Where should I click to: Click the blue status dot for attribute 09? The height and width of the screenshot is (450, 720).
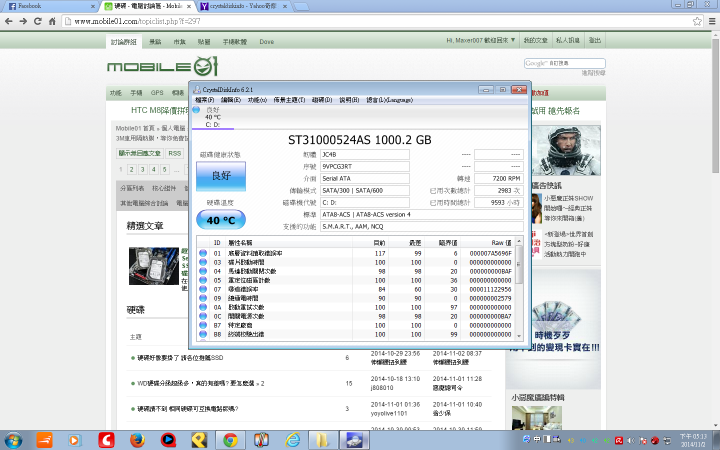click(x=203, y=298)
